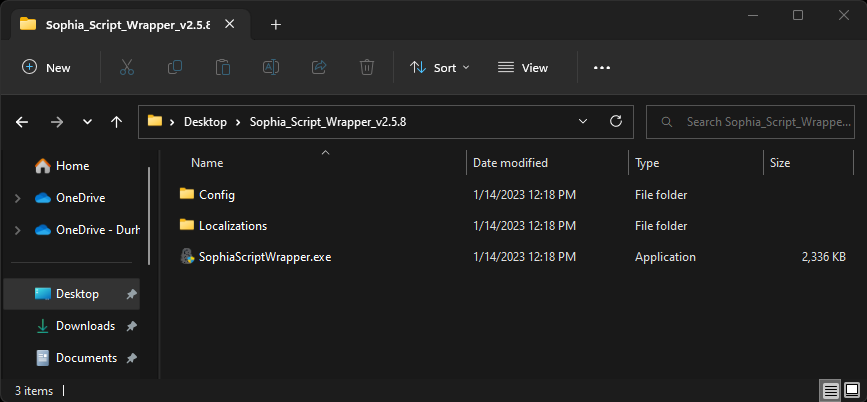Click the OneDrive - Durh cloud icon
This screenshot has width=867, height=402.
[x=43, y=230]
